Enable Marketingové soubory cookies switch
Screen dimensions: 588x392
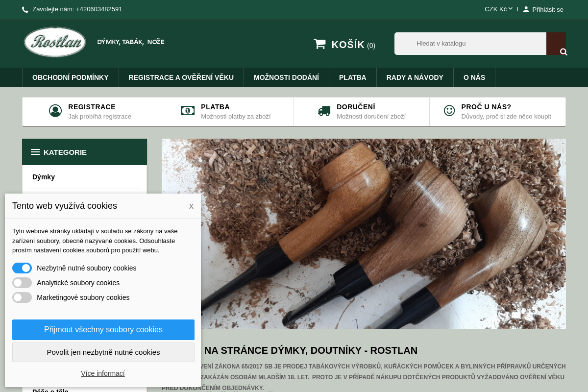(22, 297)
